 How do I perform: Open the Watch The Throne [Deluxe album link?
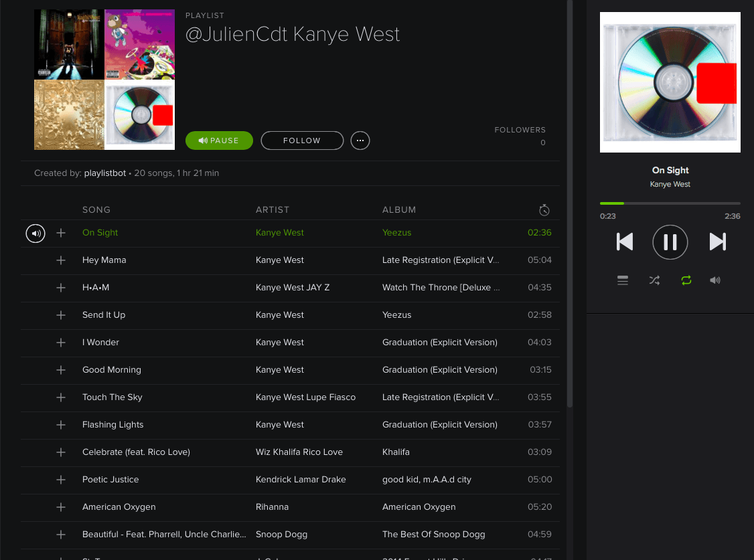tap(441, 288)
